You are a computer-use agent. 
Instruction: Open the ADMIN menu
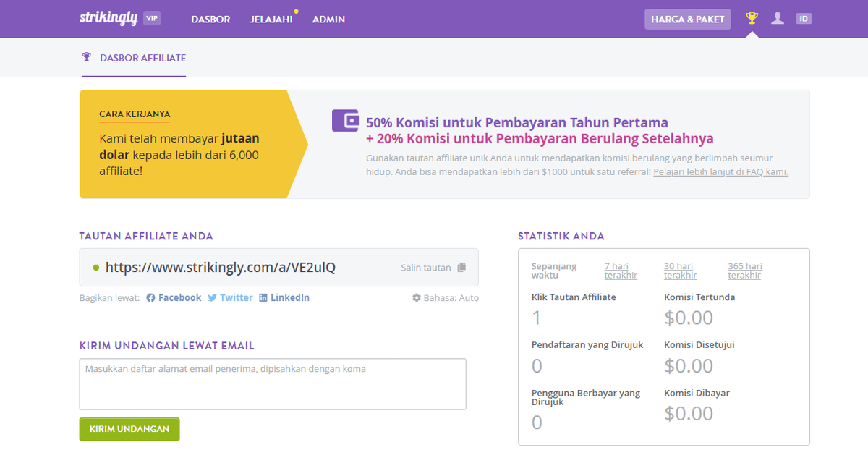click(x=328, y=20)
